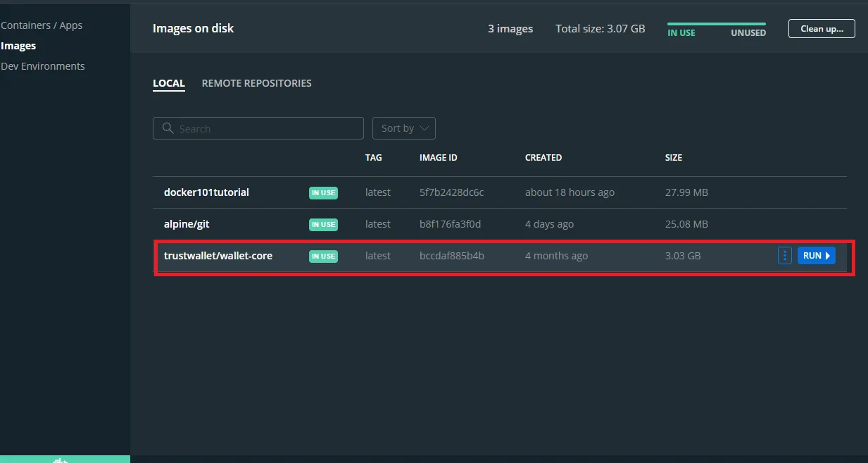Click the image search field
Viewport: 868px width, 463px height.
[258, 128]
